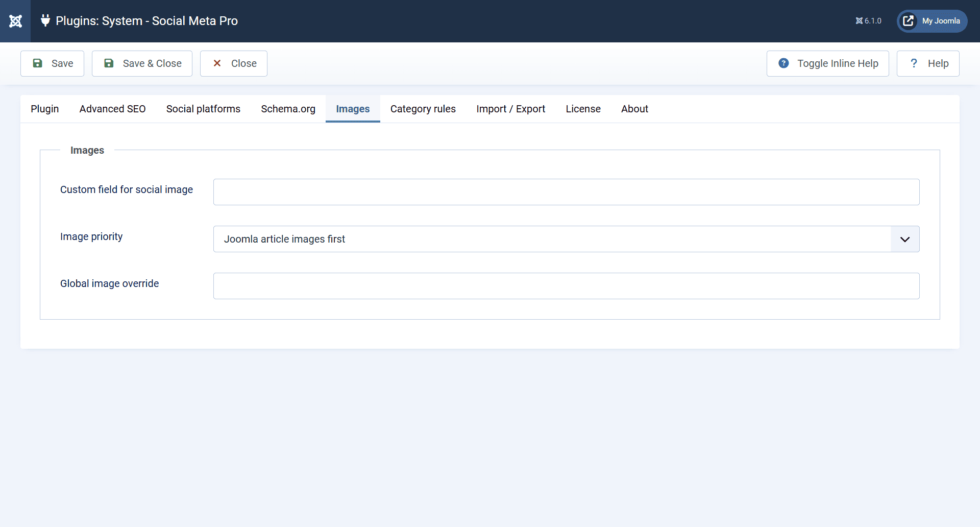Viewport: 980px width, 527px height.
Task: Click the Joomla version icon next to 6.1.0
Action: click(860, 21)
